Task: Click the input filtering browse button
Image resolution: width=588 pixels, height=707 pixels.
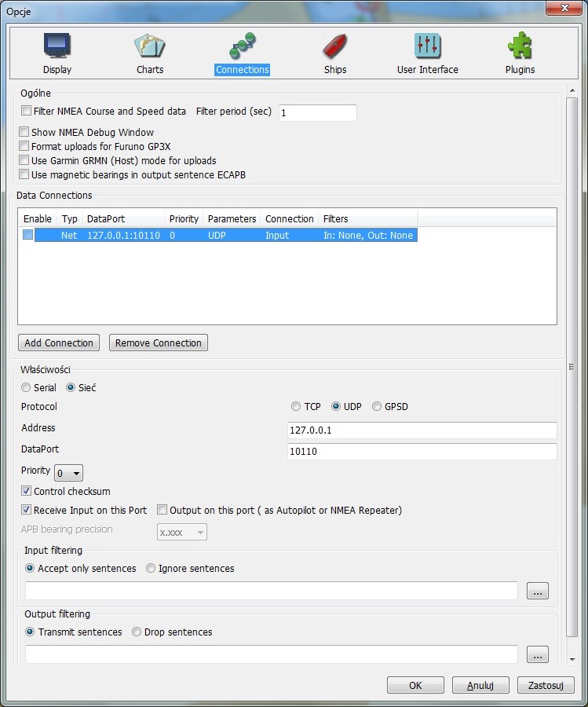Action: 537,592
